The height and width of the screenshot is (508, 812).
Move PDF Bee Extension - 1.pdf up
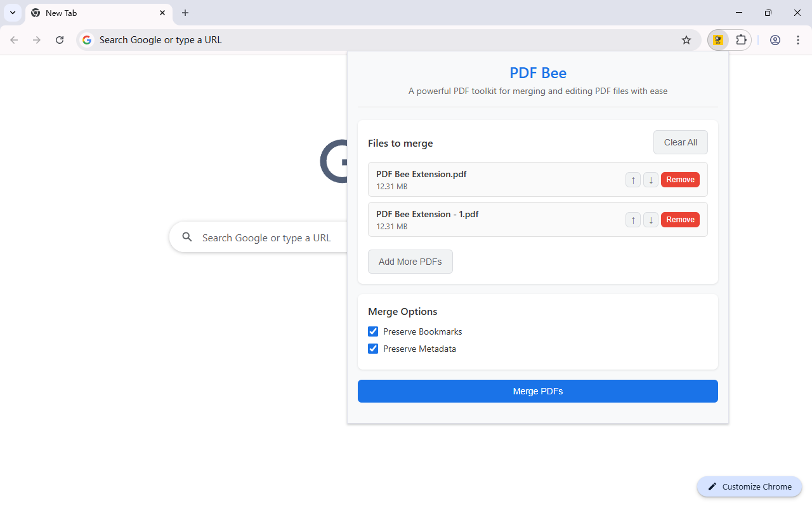(633, 220)
